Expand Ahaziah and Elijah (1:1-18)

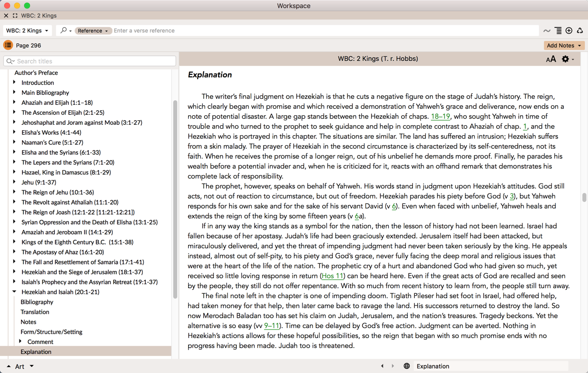tap(14, 102)
